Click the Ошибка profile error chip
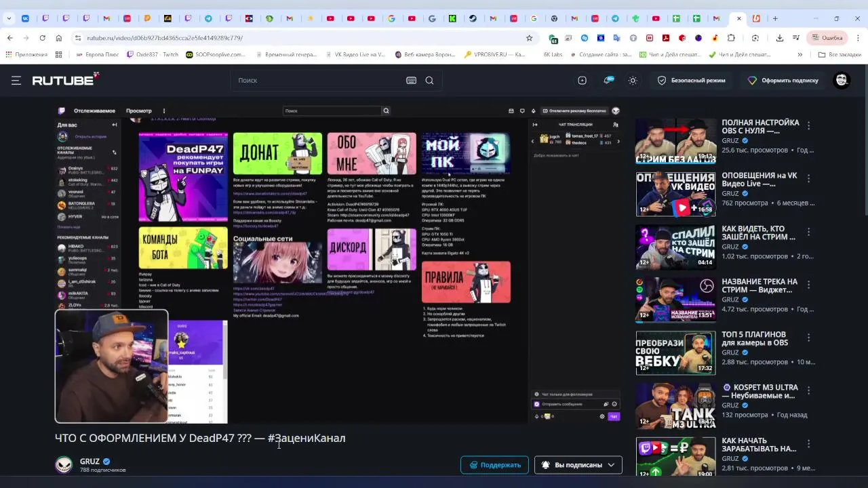868x488 pixels. 827,38
